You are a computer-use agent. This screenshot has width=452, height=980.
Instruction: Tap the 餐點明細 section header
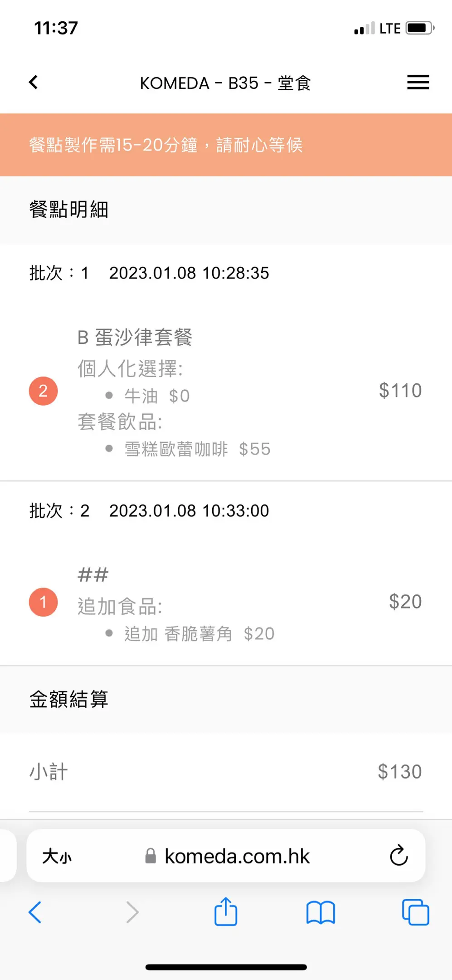[69, 210]
